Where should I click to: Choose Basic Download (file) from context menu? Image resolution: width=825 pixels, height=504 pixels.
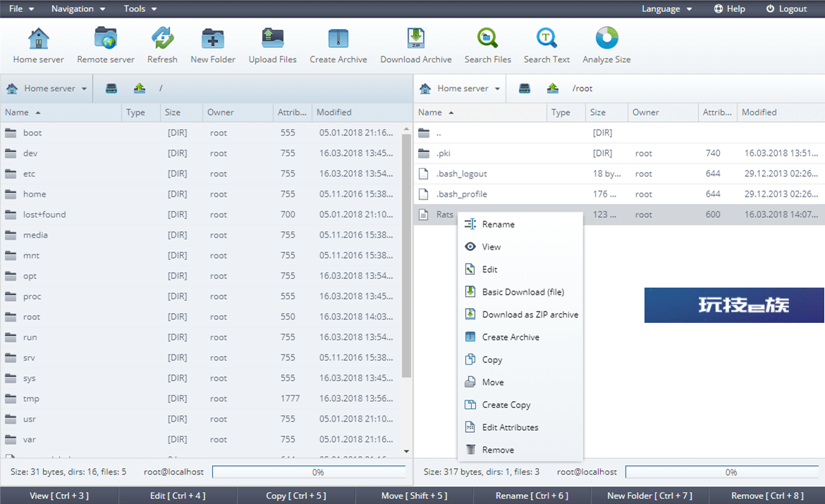click(520, 292)
